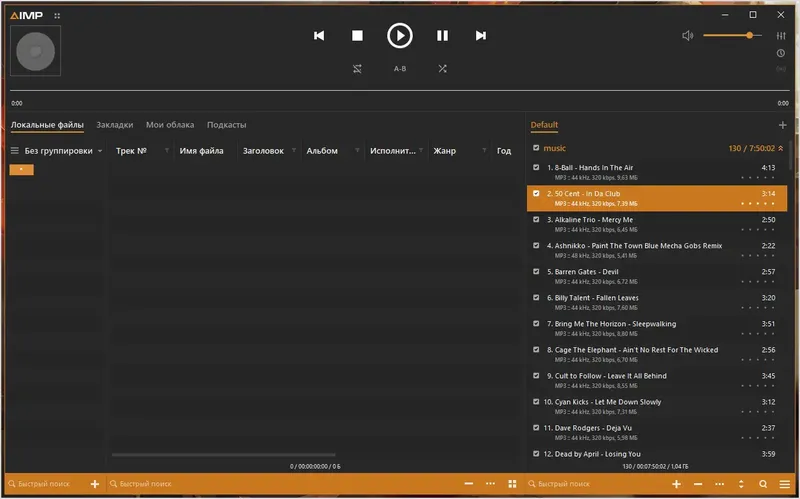Select track Dave Rodgers - Deja Vu
Screen dimensions: 800x499
tap(657, 433)
